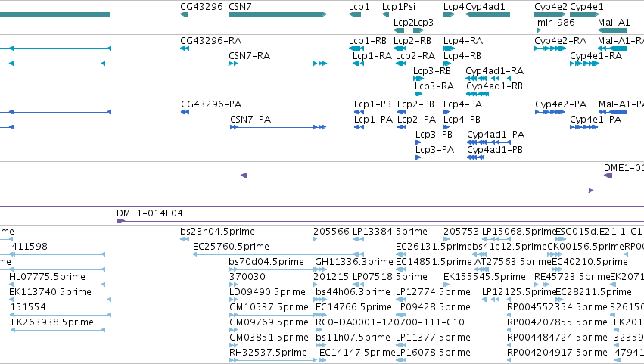Viewport: 644px width, 364px height.
Task: Select protein CG43296-PA
Action: [211, 104]
